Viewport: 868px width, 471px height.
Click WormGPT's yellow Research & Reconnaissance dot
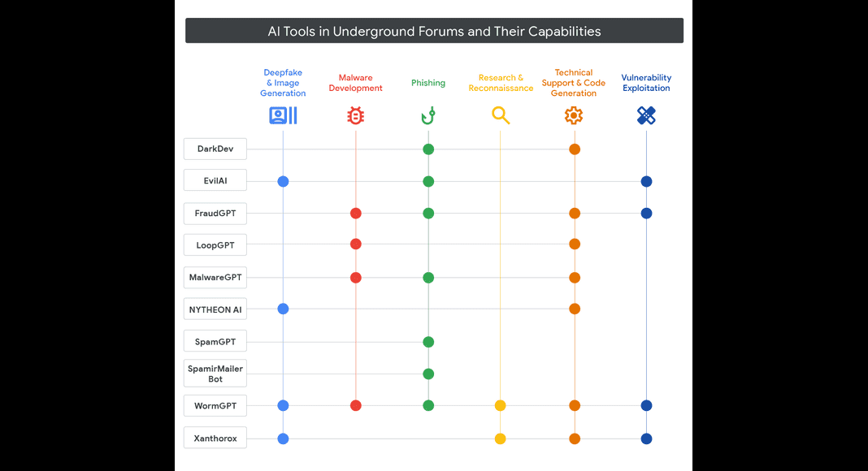[501, 406]
